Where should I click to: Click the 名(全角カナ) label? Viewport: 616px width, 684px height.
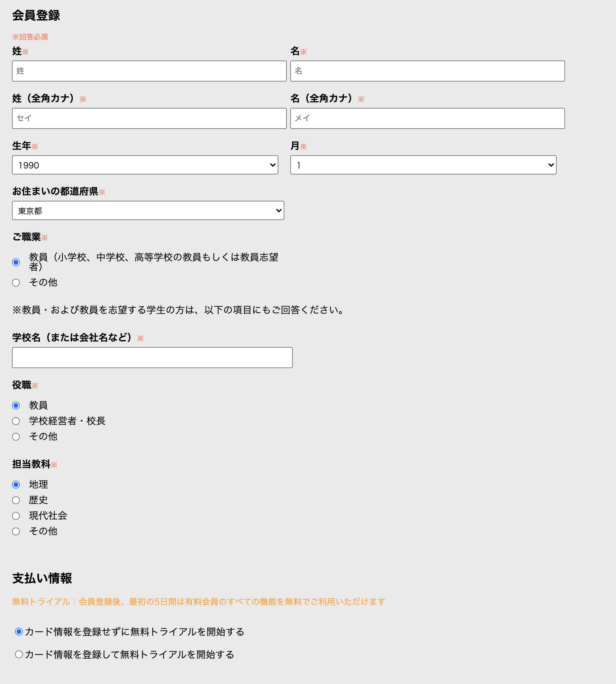pos(321,98)
